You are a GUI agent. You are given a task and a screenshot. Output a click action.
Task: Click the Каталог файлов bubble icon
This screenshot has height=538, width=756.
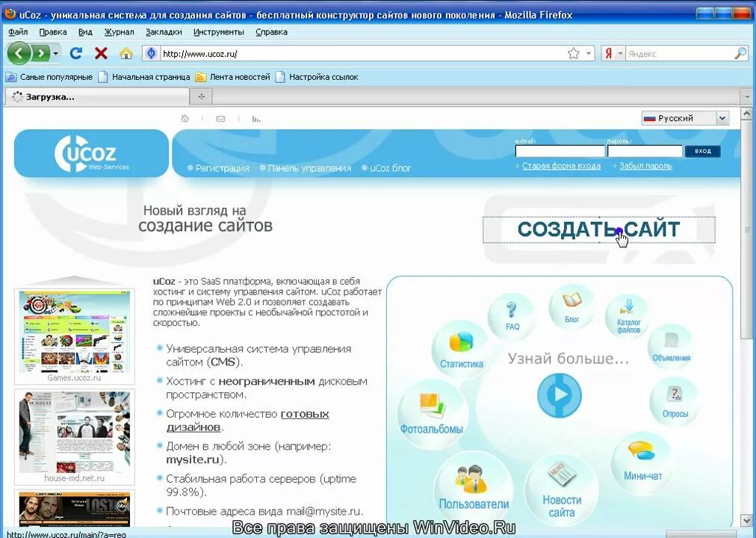[628, 317]
